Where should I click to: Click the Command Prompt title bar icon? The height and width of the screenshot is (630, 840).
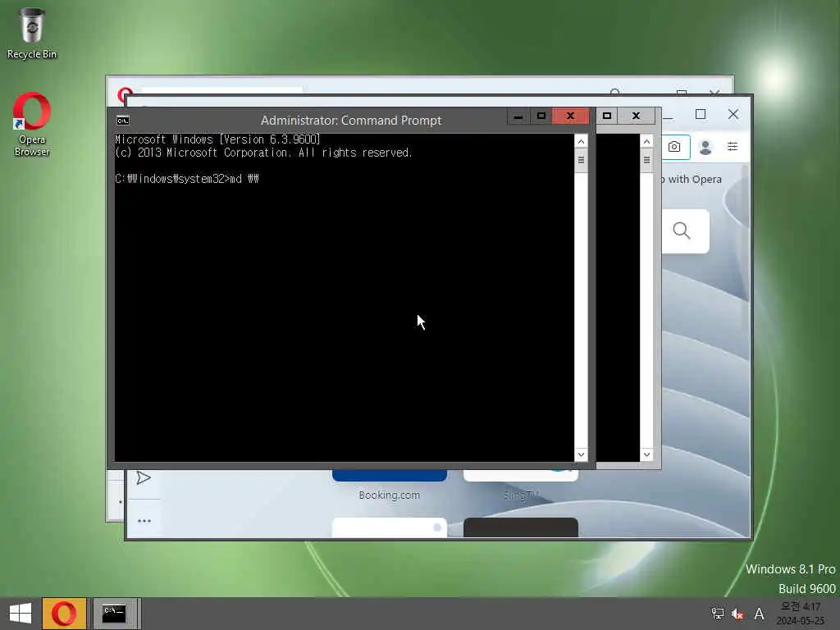click(123, 121)
